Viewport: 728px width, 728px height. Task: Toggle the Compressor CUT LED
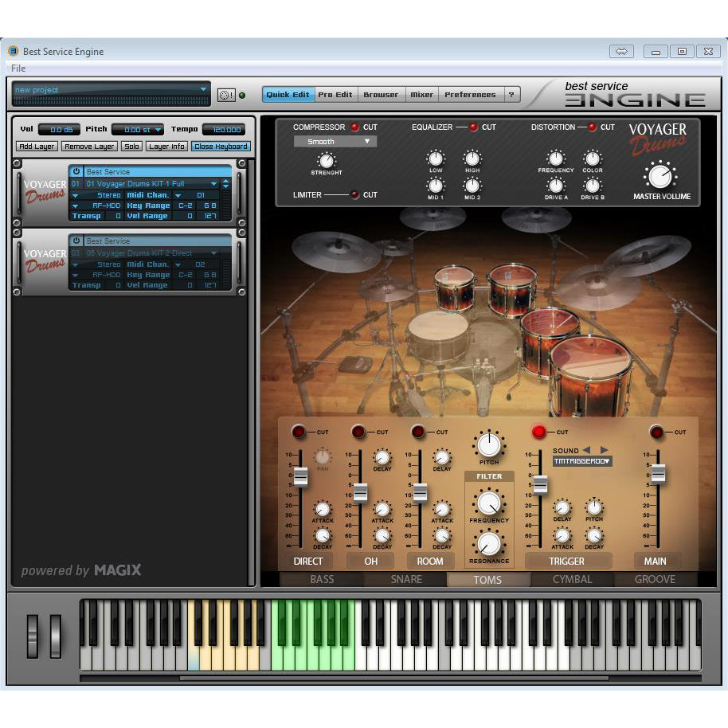[x=354, y=127]
